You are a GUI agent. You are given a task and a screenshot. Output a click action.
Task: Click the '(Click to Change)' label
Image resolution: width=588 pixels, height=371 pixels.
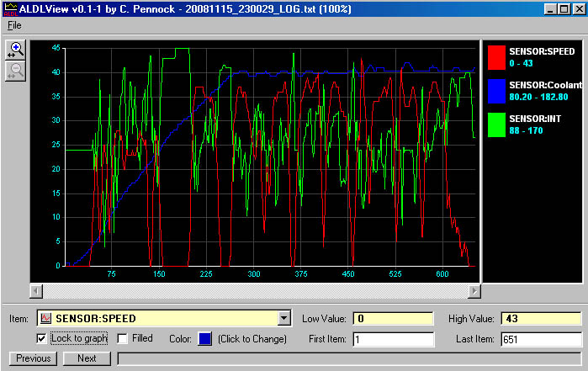(x=252, y=339)
